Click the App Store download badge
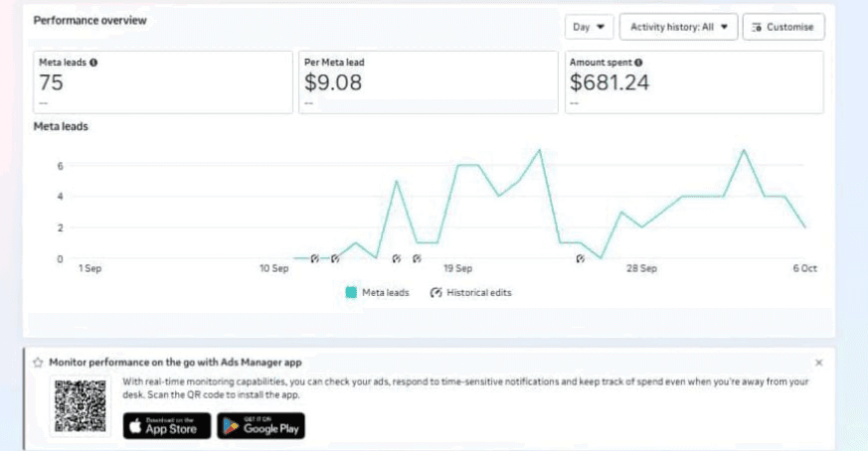Image resolution: width=868 pixels, height=451 pixels. (x=167, y=425)
